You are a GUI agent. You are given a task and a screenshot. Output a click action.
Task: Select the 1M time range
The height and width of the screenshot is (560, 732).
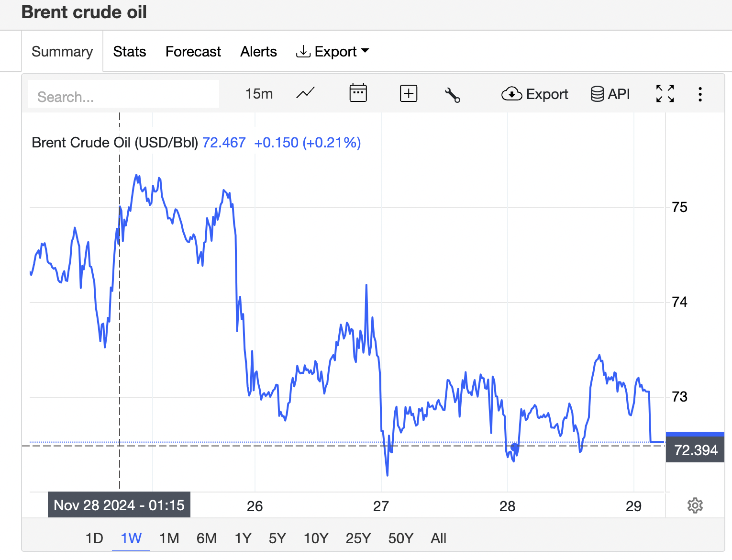coord(169,538)
